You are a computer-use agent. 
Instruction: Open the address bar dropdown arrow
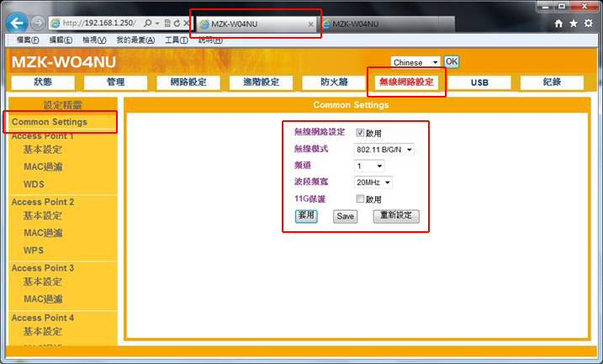click(x=157, y=24)
